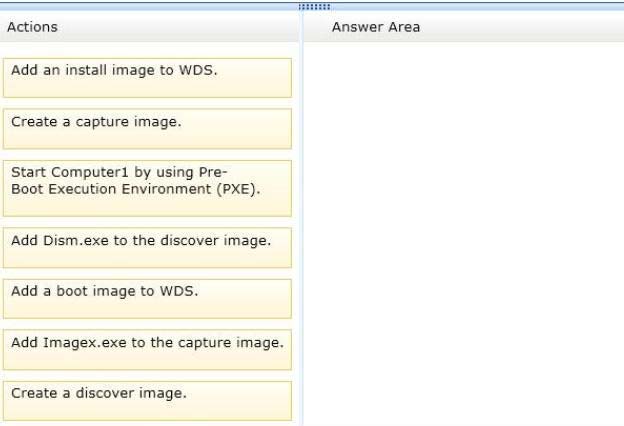Click the Actions panel header
Image resolution: width=624 pixels, height=426 pixels.
(33, 27)
